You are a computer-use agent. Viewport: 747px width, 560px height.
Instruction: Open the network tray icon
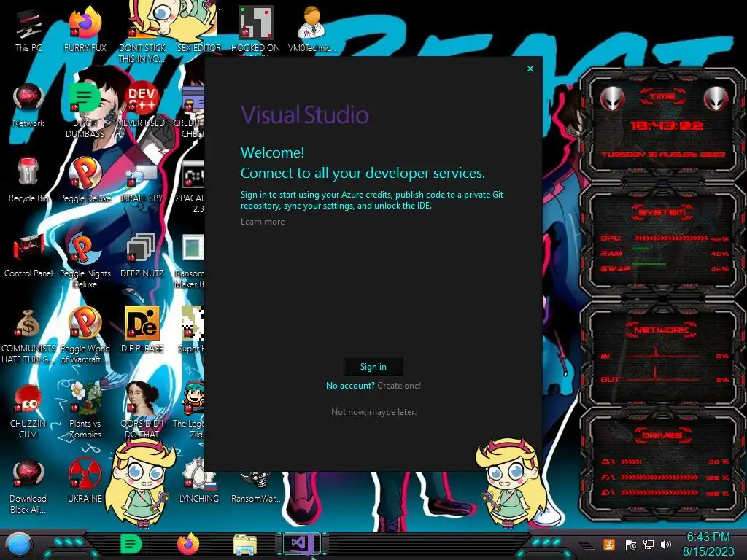649,545
